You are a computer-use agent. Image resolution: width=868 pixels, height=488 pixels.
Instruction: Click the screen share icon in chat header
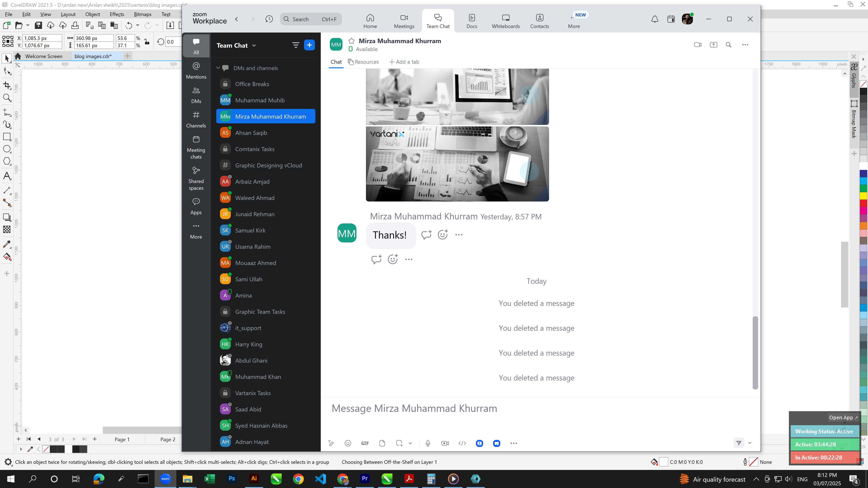713,45
